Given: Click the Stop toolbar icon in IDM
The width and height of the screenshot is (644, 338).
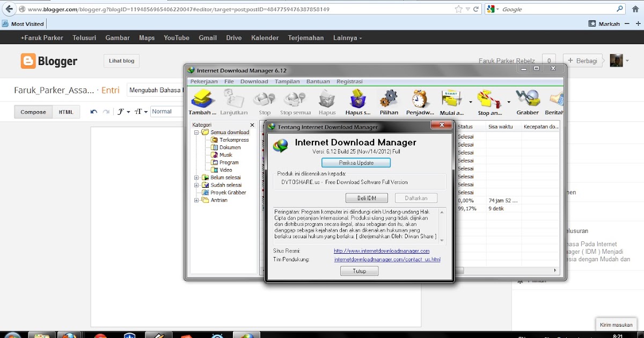Looking at the screenshot, I should [265, 99].
